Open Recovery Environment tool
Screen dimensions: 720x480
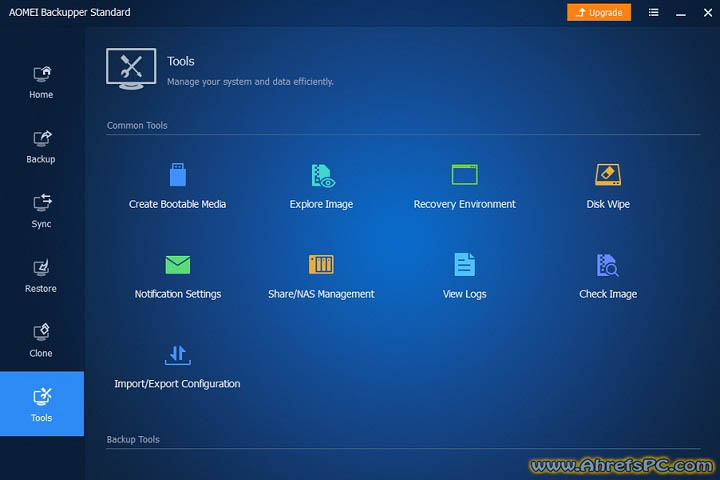click(465, 186)
